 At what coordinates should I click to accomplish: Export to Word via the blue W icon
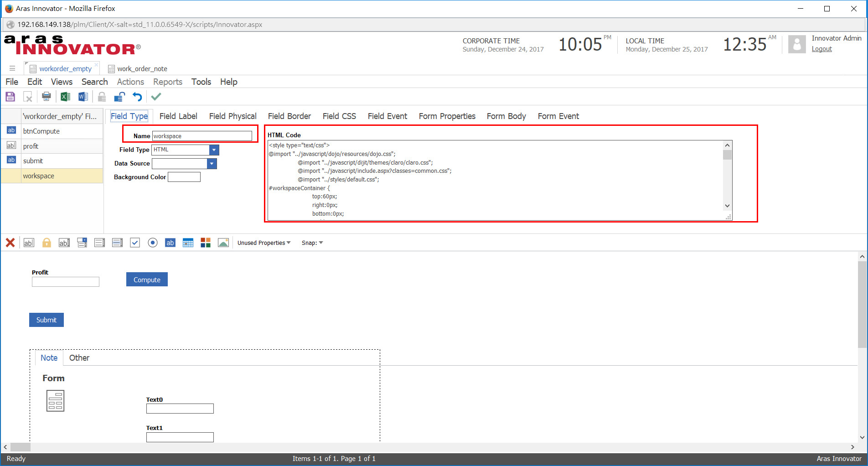pyautogui.click(x=83, y=97)
